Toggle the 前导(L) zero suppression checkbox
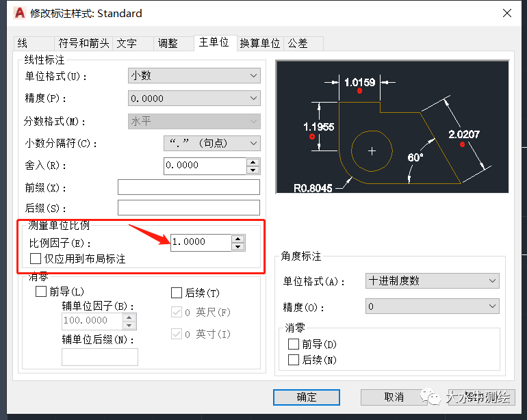This screenshot has width=527, height=420. coord(40,291)
